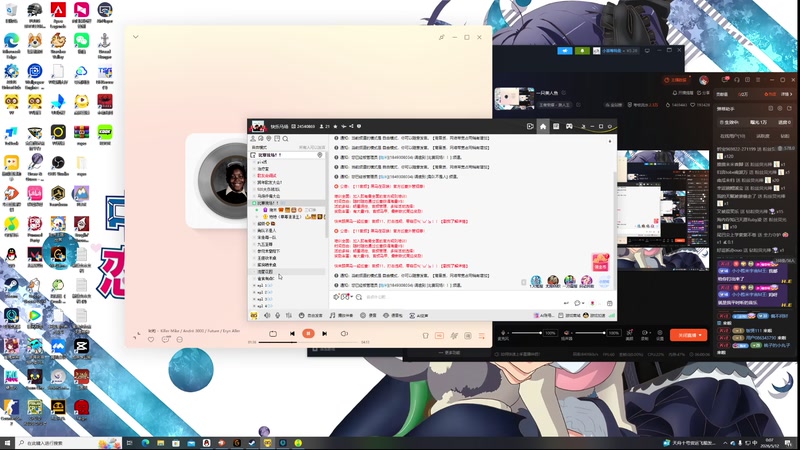The height and width of the screenshot is (450, 800).
Task: Open channel search magnifier in YY left panel
Action: [x=285, y=139]
